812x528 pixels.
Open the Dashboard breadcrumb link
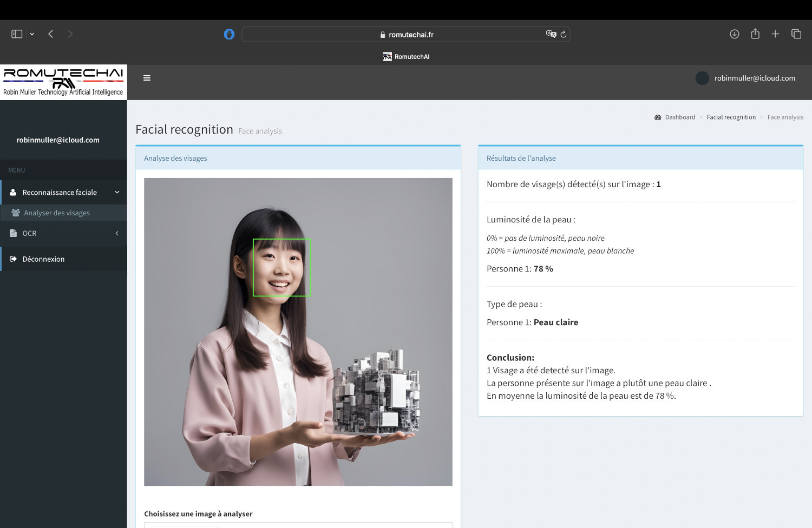[x=679, y=117]
